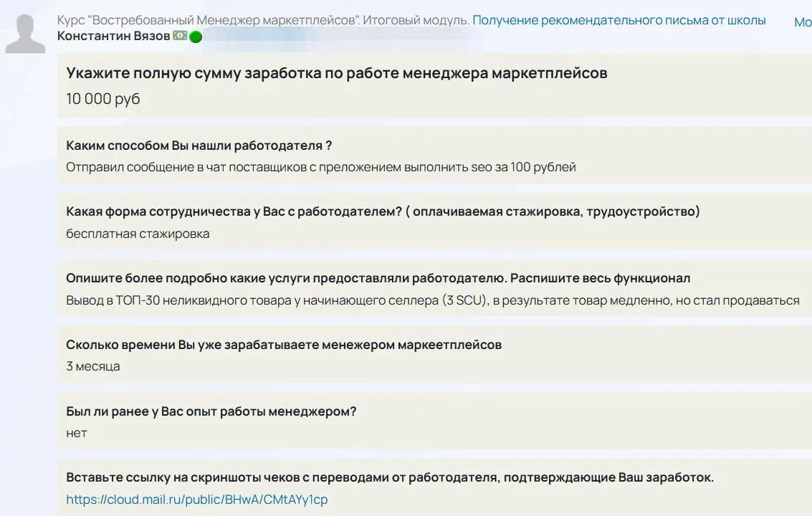Screen dimensions: 812x516
Task: Open the 'Получение рекомендательного письма от школы' link
Action: pos(618,20)
